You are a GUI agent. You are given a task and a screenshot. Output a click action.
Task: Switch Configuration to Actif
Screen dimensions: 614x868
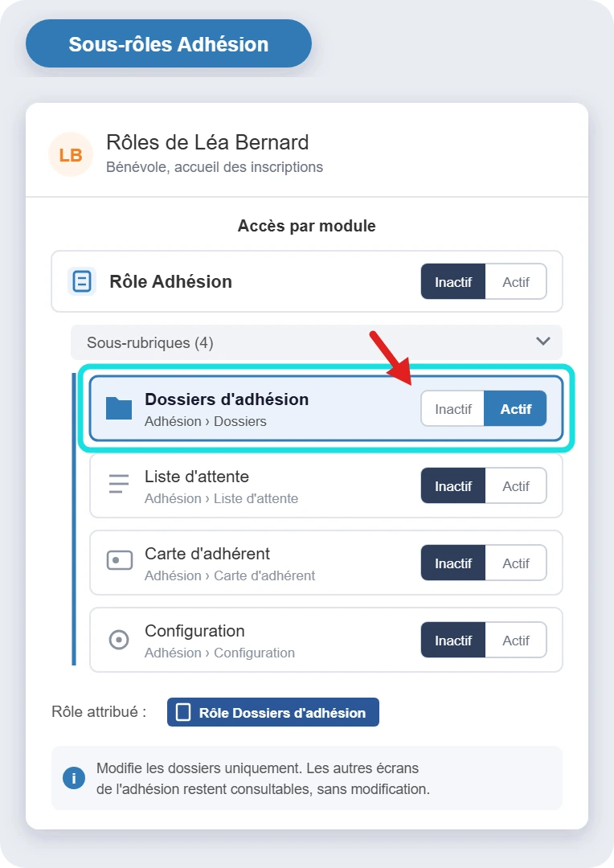(516, 641)
